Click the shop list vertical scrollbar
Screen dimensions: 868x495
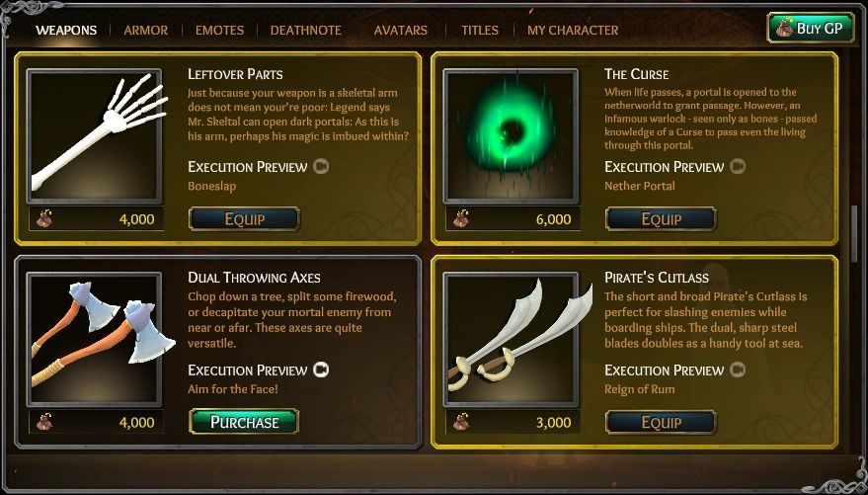[854, 232]
